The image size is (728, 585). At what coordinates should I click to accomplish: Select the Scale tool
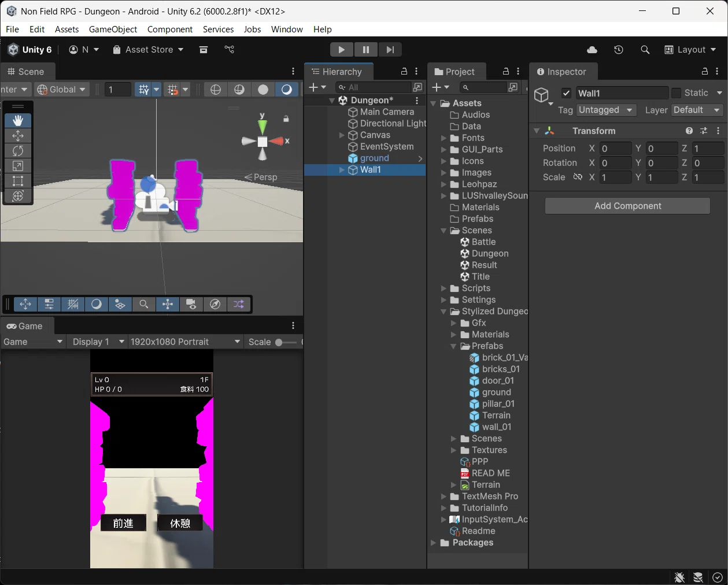(18, 166)
